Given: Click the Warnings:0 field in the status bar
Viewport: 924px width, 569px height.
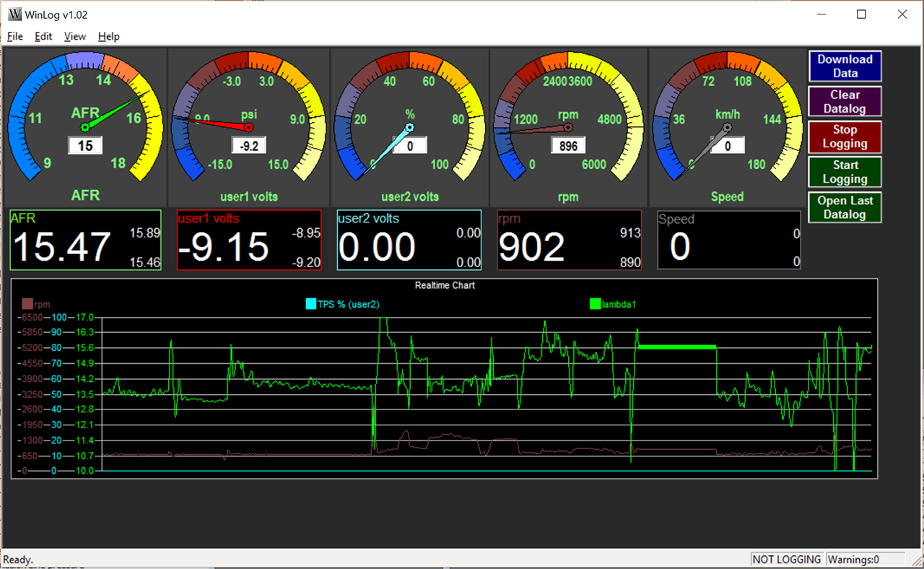Looking at the screenshot, I should coord(865,559).
